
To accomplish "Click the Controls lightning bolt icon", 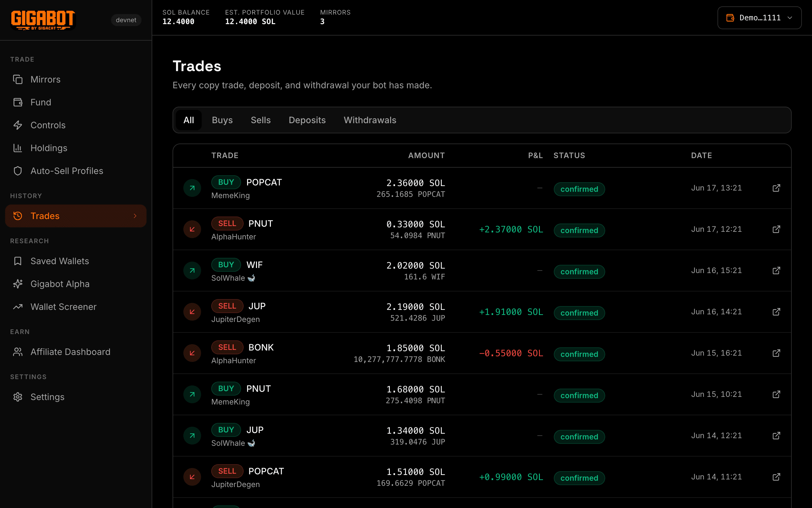I will coord(18,125).
